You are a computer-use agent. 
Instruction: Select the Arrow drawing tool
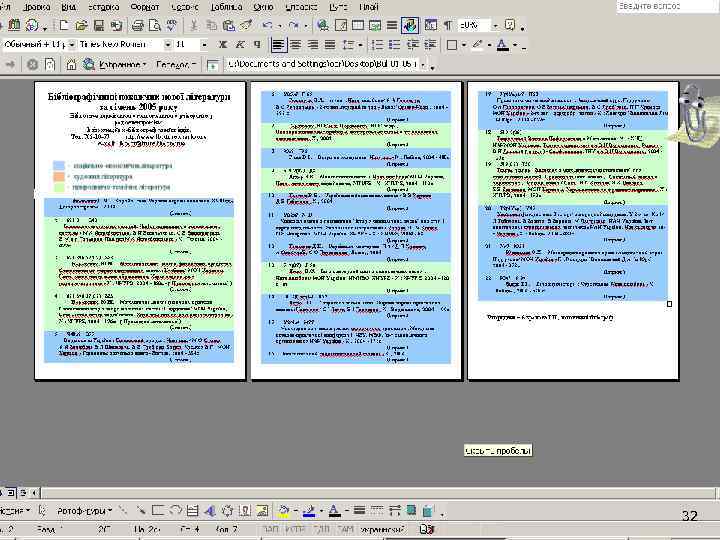141,511
